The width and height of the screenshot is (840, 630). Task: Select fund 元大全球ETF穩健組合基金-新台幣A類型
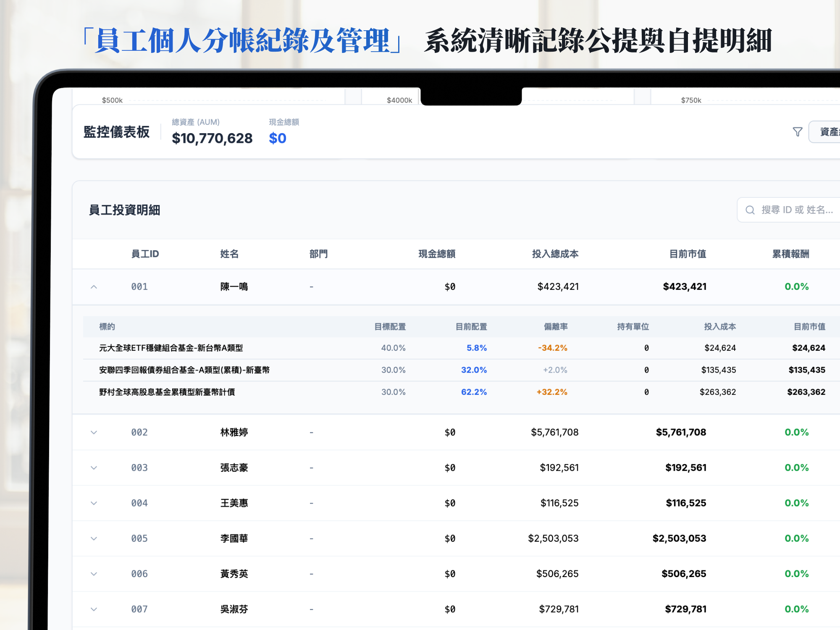[171, 348]
